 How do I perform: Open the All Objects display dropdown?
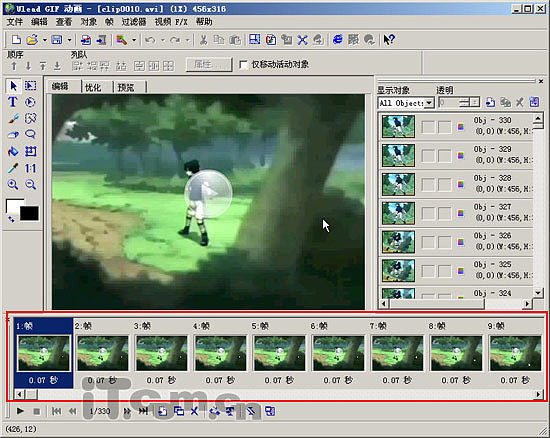(x=429, y=103)
